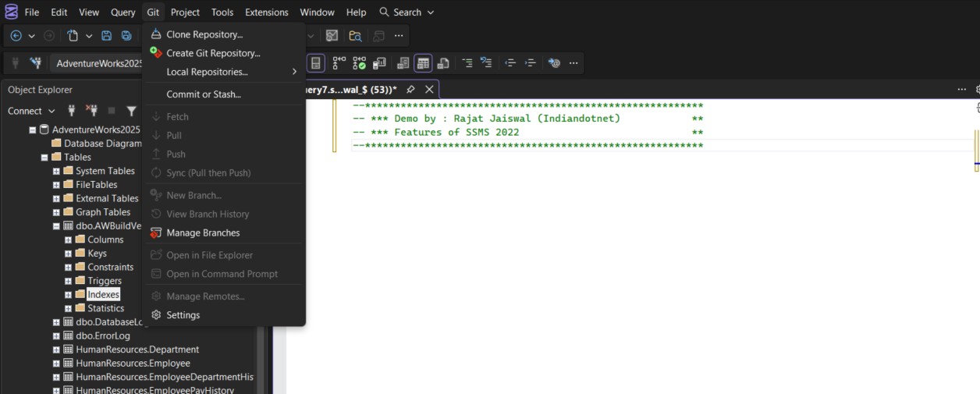Image resolution: width=980 pixels, height=394 pixels.
Task: Click the Increase Indent icon
Action: click(531, 63)
